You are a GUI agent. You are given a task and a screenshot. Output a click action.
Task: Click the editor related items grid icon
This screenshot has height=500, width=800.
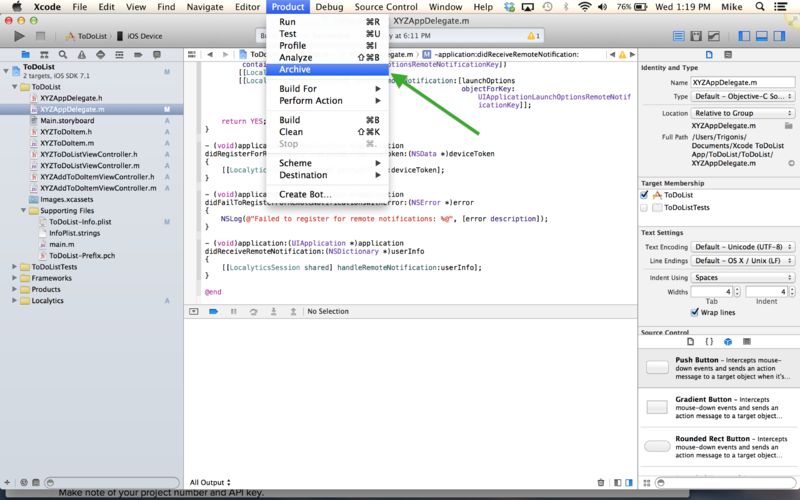192,54
